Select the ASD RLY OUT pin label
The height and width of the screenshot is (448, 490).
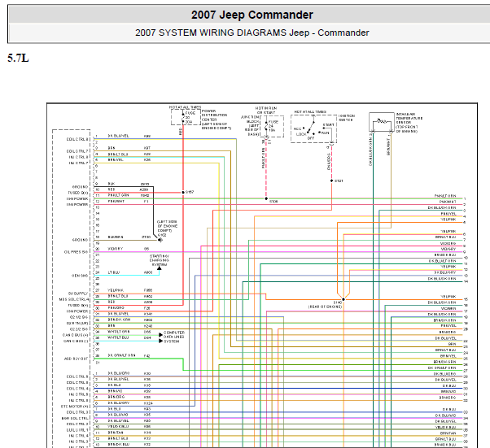click(x=77, y=359)
